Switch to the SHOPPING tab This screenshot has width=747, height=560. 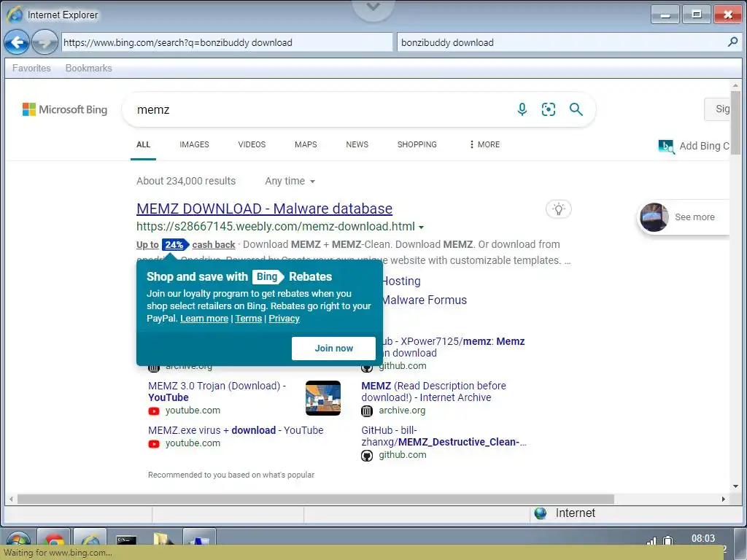pyautogui.click(x=417, y=144)
